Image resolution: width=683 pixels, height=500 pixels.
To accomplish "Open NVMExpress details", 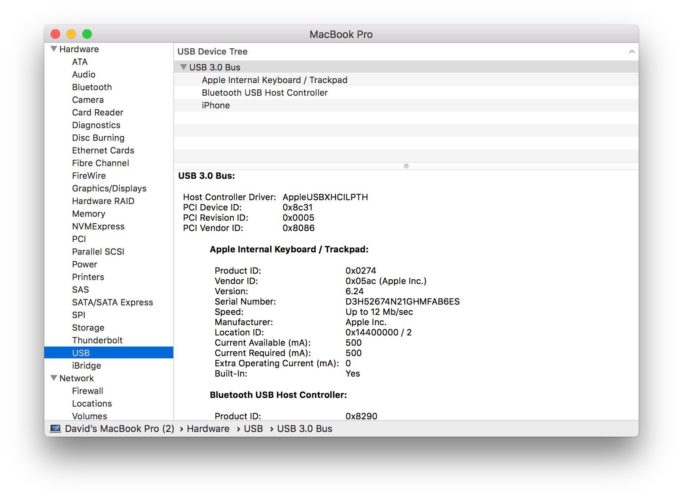I will click(98, 226).
